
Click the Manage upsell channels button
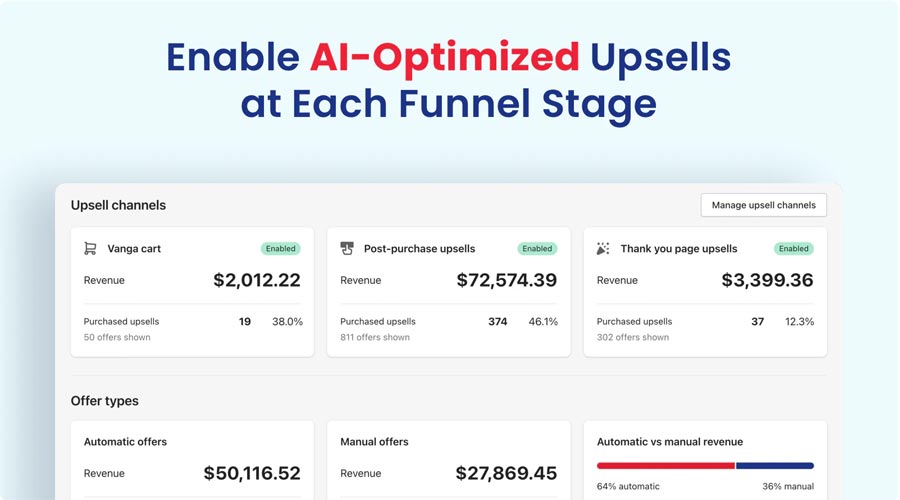click(763, 205)
